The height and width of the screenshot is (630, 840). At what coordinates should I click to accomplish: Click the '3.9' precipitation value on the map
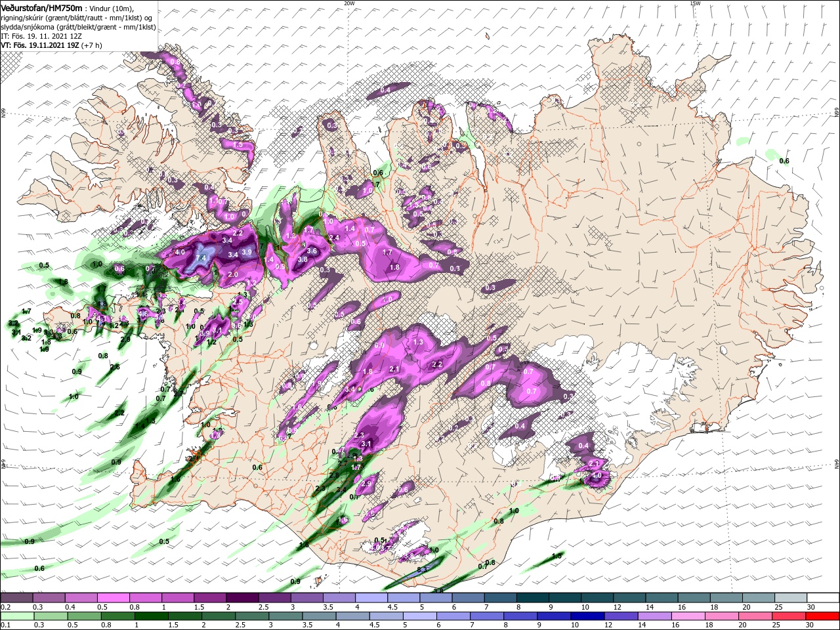click(247, 252)
